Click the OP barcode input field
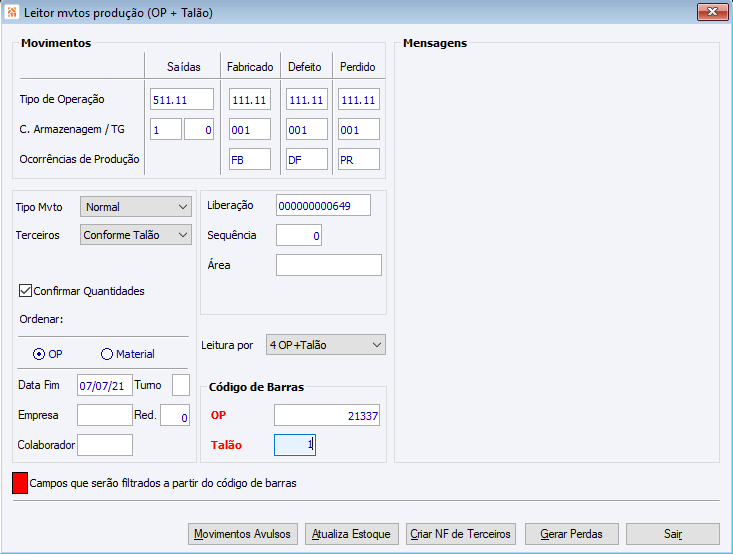733x554 pixels. click(x=328, y=416)
